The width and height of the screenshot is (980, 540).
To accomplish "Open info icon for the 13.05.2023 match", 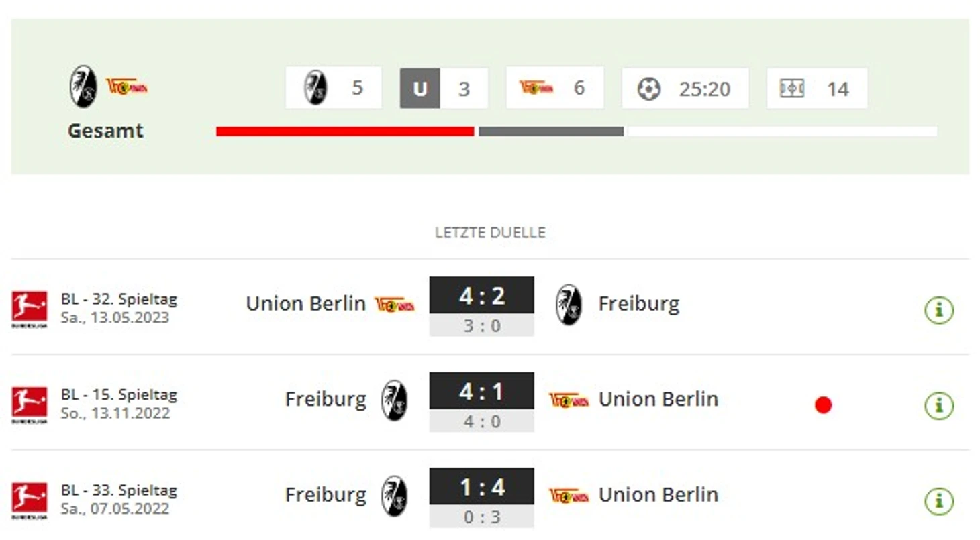I will [x=938, y=310].
